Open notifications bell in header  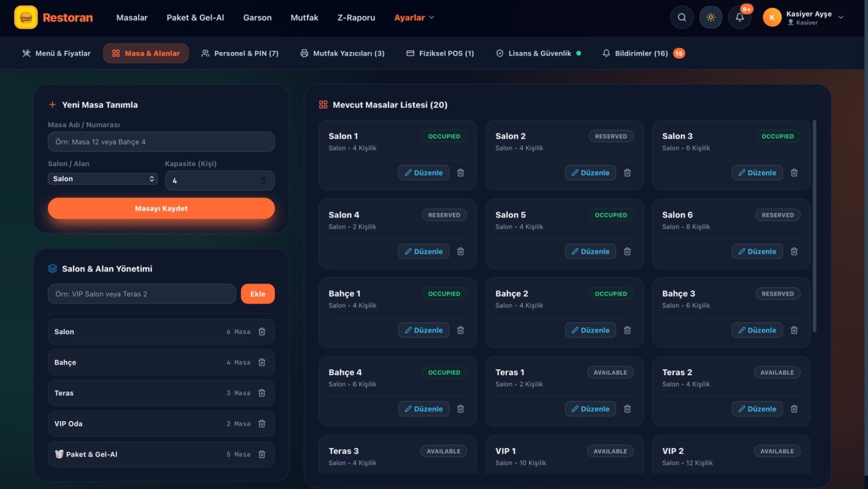click(x=739, y=17)
